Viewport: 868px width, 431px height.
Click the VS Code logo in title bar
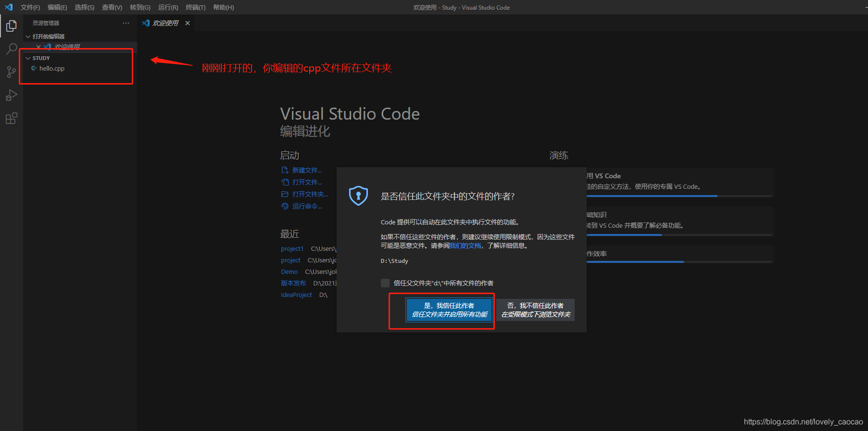[9, 7]
